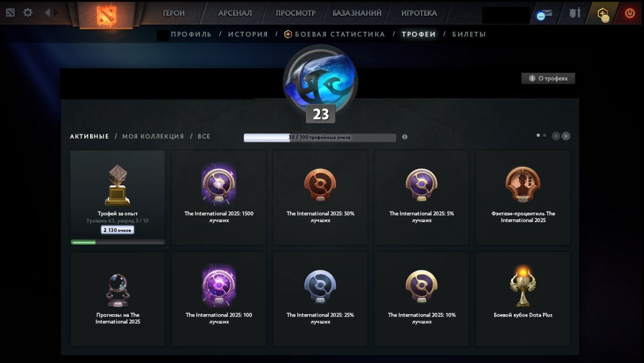Switch to the ИСТОРИЯ tab
Screen dimensions: 644x363
click(x=248, y=34)
